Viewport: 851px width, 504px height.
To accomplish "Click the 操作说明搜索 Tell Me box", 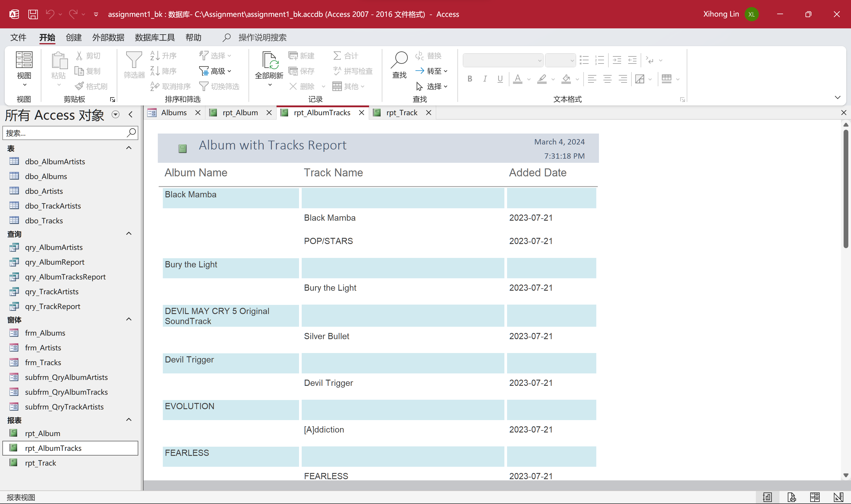I will pyautogui.click(x=262, y=37).
